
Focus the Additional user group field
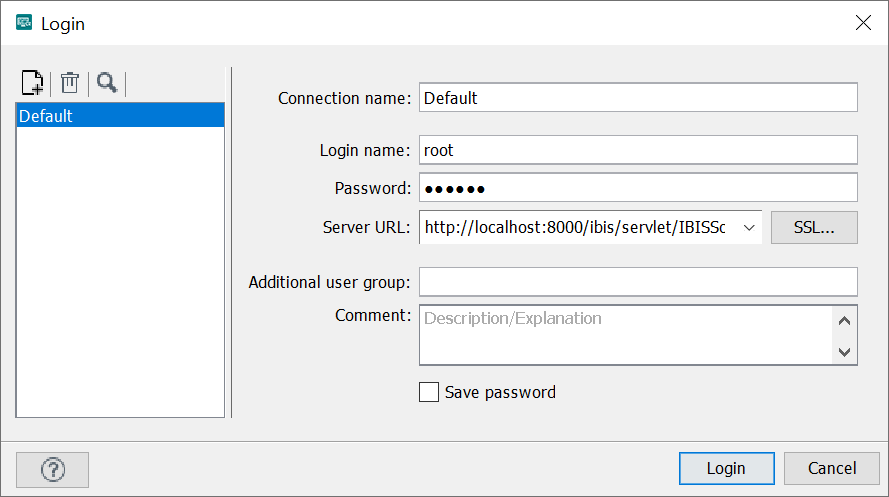click(637, 282)
